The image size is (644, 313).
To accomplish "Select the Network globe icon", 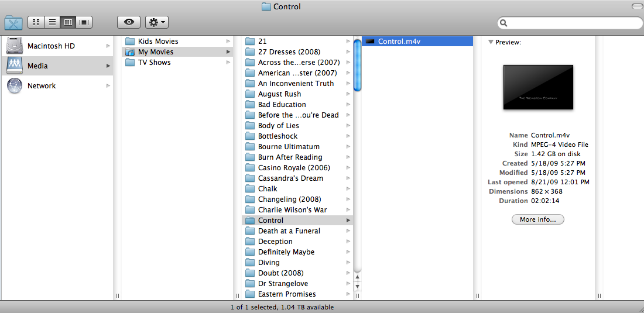I will [x=15, y=86].
